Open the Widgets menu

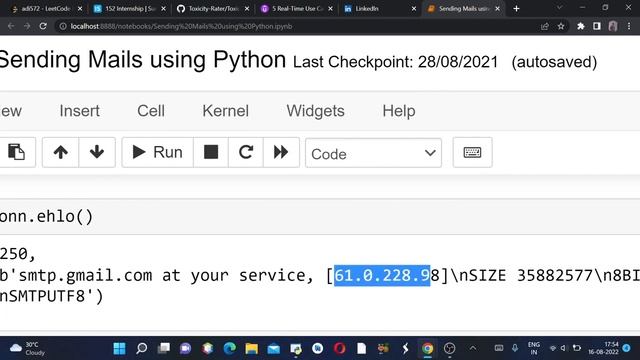[x=316, y=111]
